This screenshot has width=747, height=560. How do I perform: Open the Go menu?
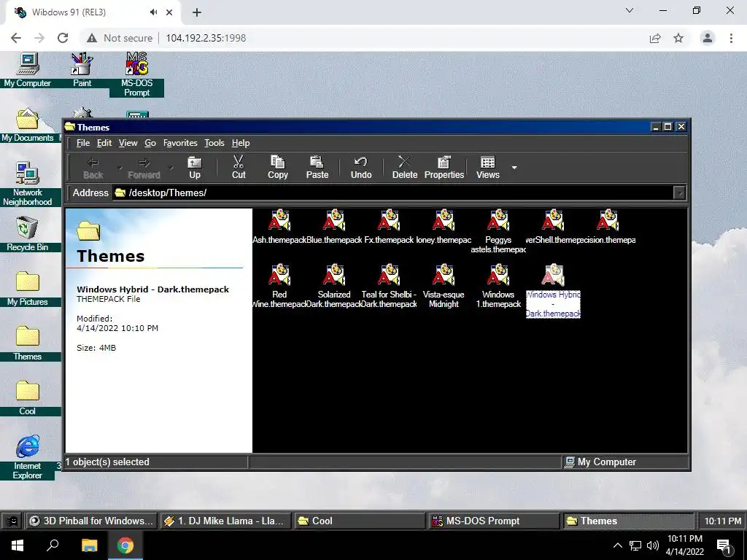(x=150, y=143)
